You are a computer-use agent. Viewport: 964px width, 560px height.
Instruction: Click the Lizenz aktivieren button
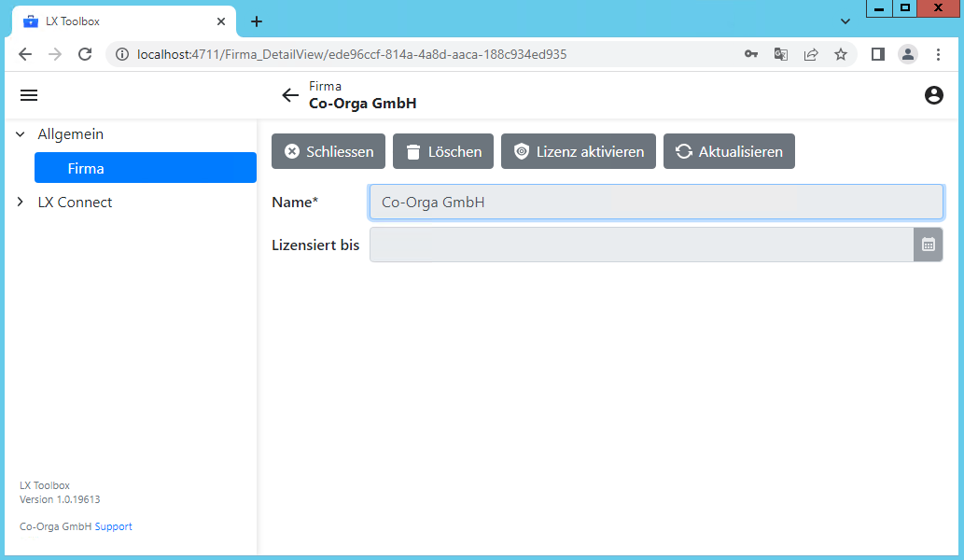tap(579, 151)
